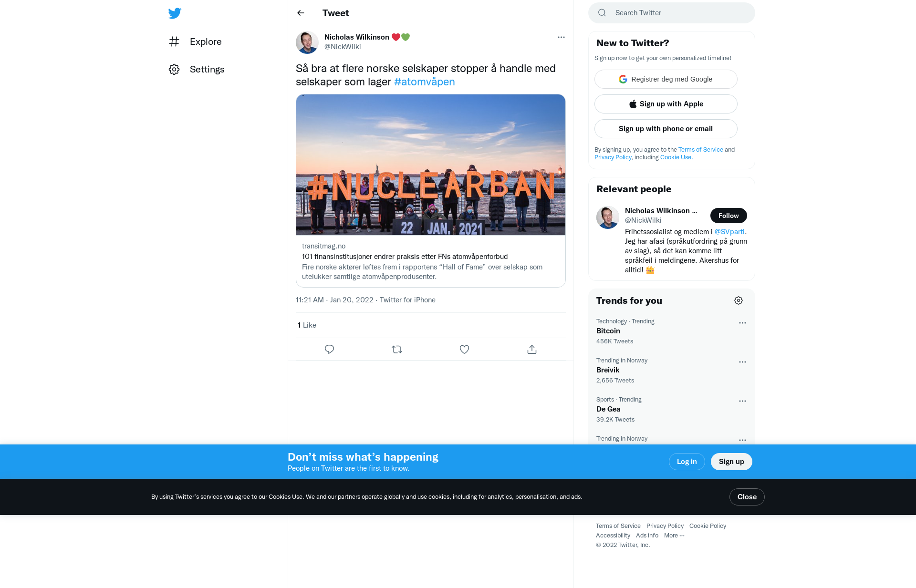Image resolution: width=916 pixels, height=588 pixels.
Task: Open Trends for you settings gear
Action: click(739, 300)
